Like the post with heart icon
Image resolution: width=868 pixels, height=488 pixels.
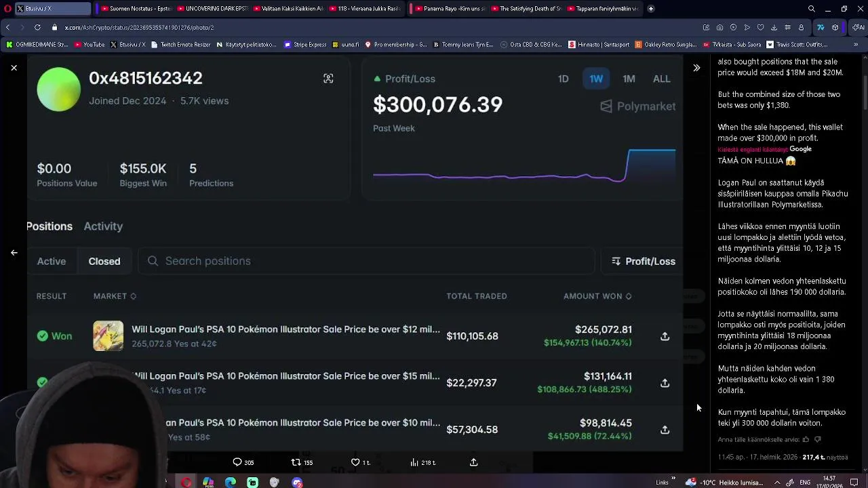point(355,462)
